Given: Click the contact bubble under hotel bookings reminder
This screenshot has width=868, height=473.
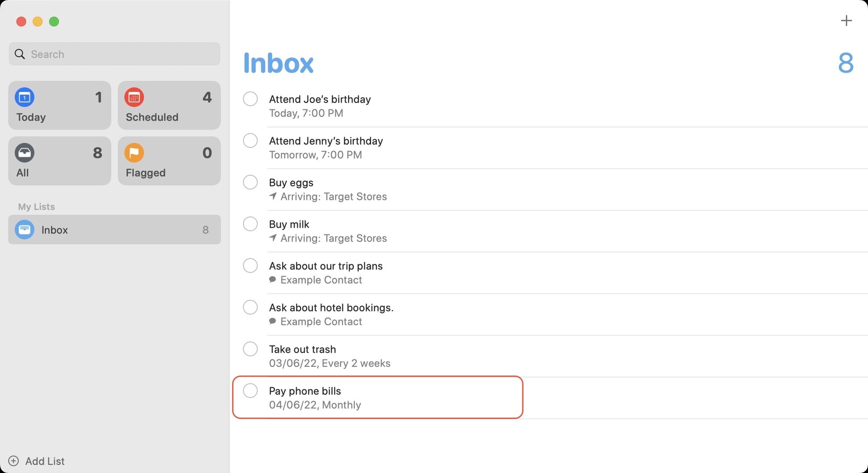Looking at the screenshot, I should (273, 321).
